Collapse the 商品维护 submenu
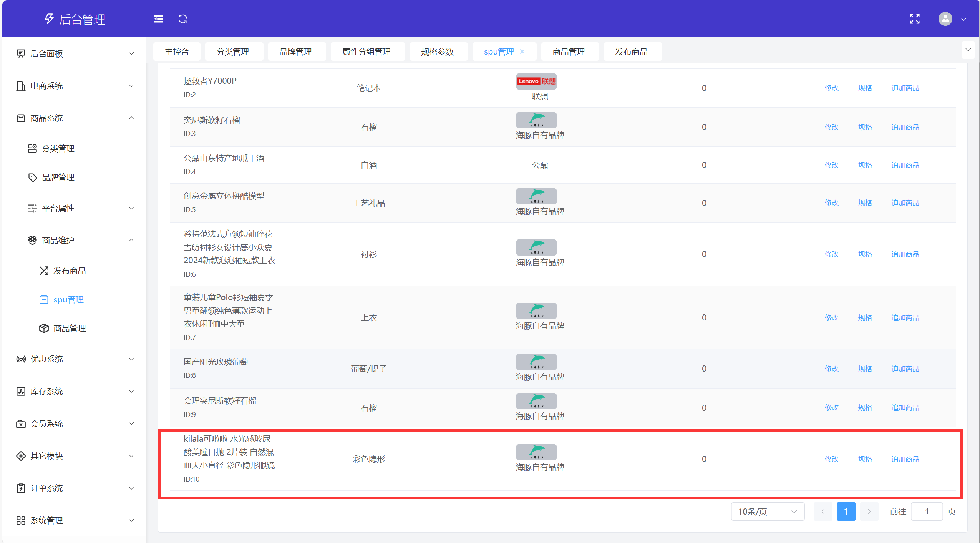 pyautogui.click(x=131, y=240)
